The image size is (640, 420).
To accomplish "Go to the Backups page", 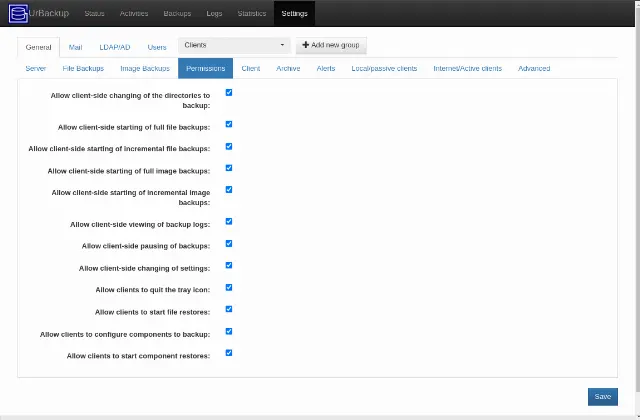I will pyautogui.click(x=177, y=13).
